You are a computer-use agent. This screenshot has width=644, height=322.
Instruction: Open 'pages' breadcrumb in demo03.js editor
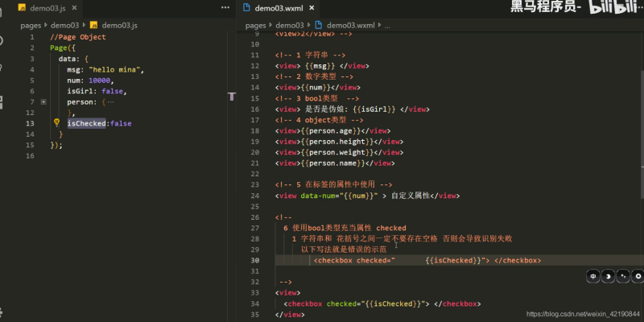point(31,26)
